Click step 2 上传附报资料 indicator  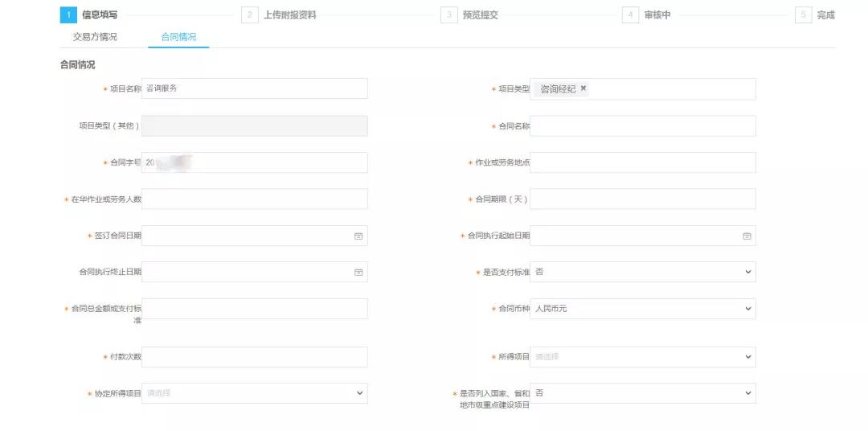[250, 15]
